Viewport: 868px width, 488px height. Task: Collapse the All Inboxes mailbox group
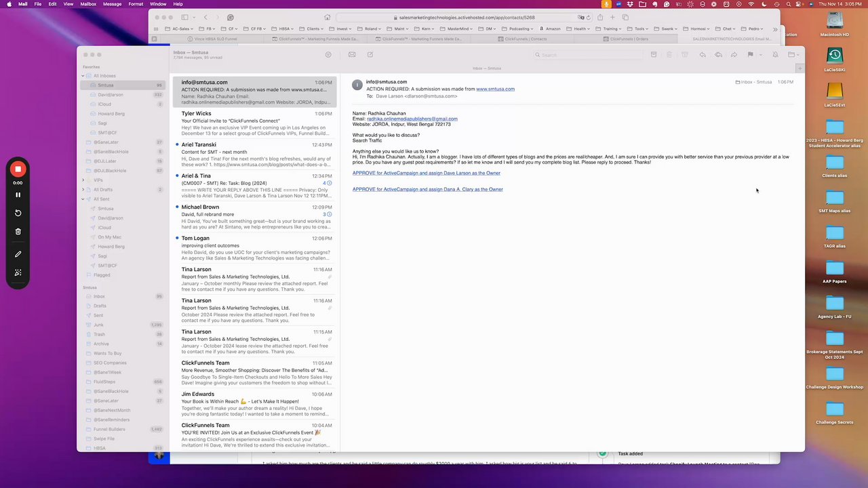[x=83, y=76]
